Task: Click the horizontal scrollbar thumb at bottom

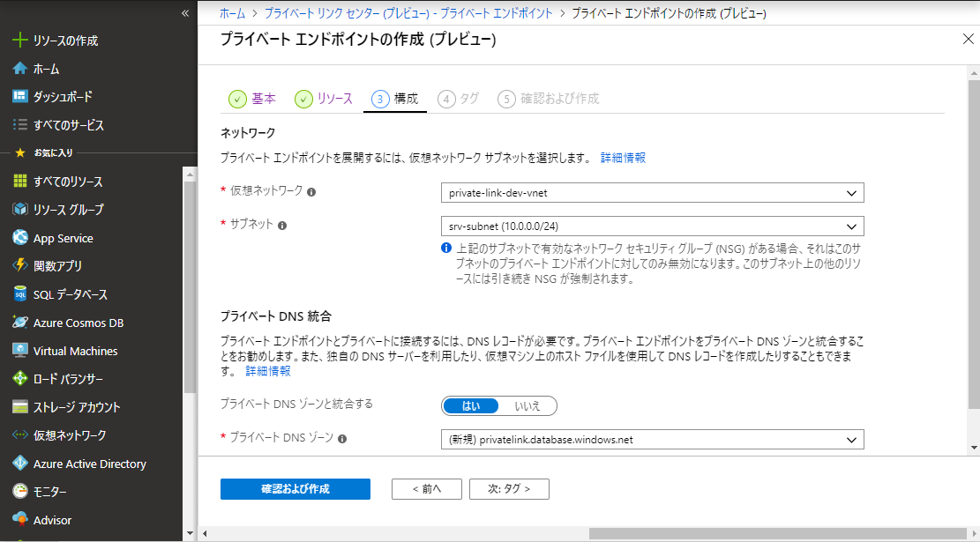Action: point(777,534)
